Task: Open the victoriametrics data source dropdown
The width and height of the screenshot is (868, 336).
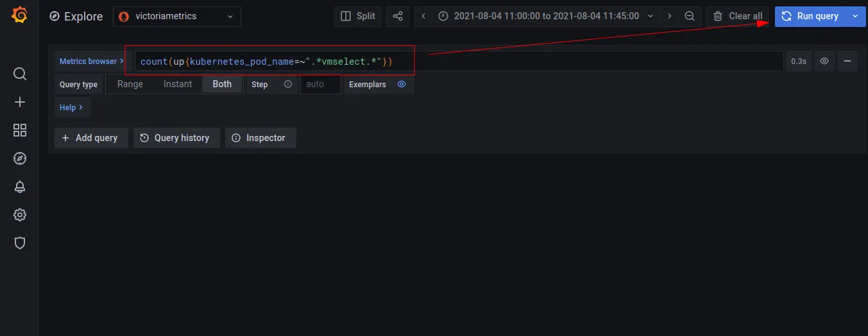Action: point(177,16)
